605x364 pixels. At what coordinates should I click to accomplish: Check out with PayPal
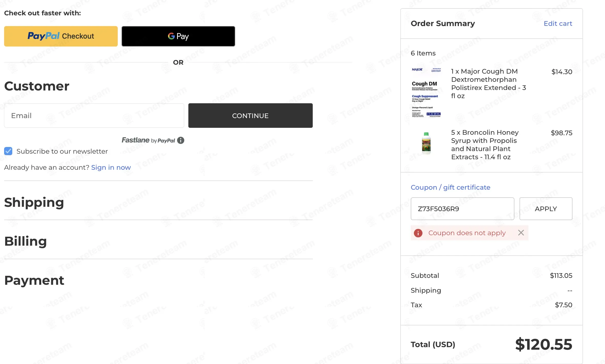point(61,36)
